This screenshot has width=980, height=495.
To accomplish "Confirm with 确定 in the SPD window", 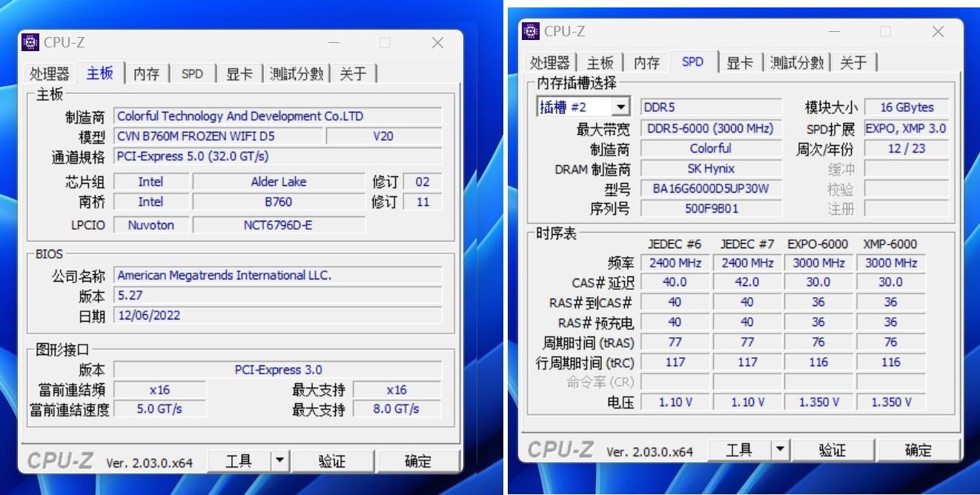I will [918, 450].
